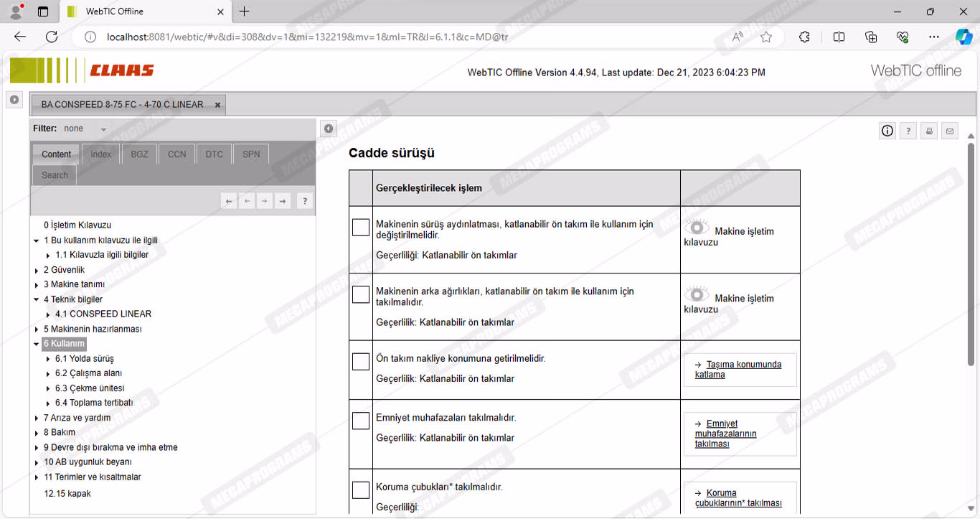Collapse the left navigation panel arrow
Viewport: 980px width, 519px height.
(329, 128)
